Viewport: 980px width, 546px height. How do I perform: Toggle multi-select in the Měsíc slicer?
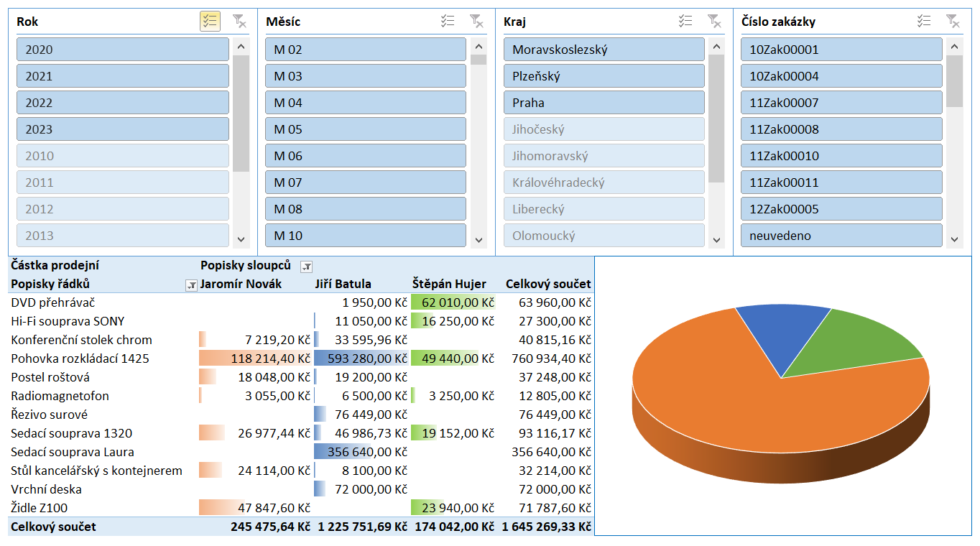pos(448,22)
